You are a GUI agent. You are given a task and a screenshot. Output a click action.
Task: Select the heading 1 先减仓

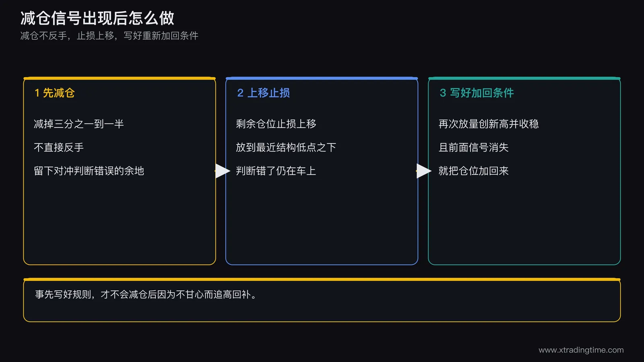pos(55,93)
